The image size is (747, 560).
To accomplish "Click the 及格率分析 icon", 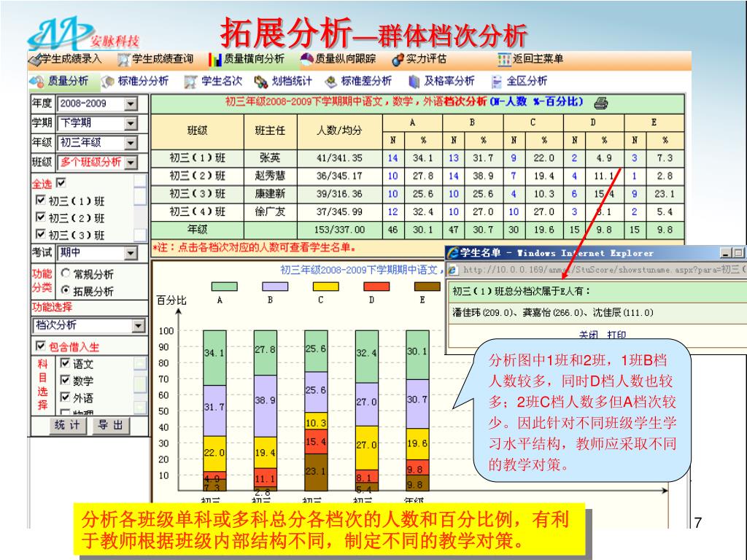I will click(414, 82).
